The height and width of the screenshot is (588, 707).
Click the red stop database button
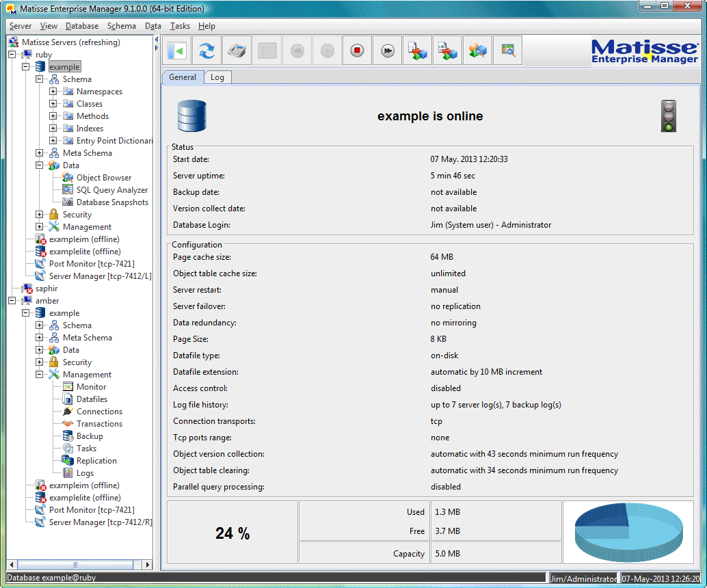357,51
